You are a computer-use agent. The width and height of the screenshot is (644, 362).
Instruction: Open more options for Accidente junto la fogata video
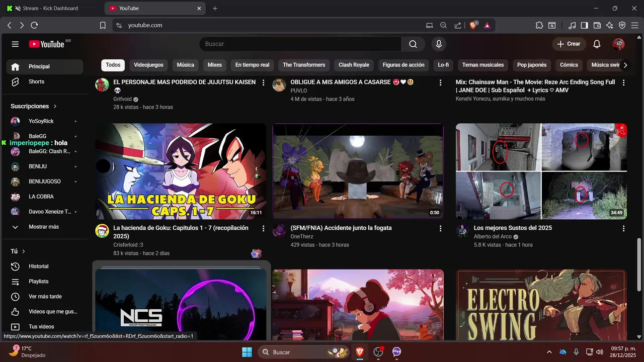440,228
